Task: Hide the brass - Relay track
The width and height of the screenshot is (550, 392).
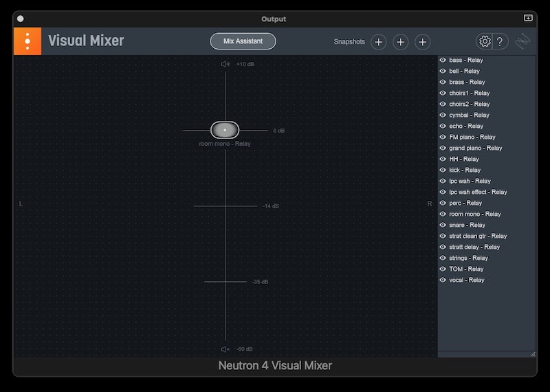Action: coord(443,82)
